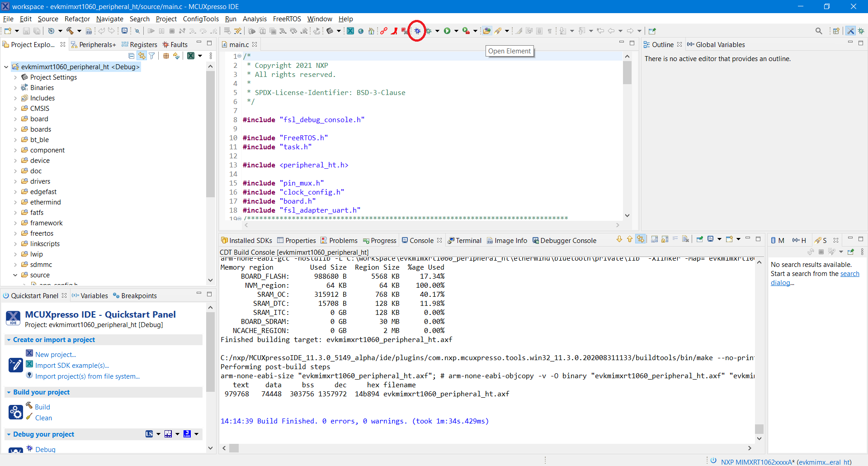The image size is (868, 466).
Task: Click the green Run button in toolbar
Action: tap(447, 31)
